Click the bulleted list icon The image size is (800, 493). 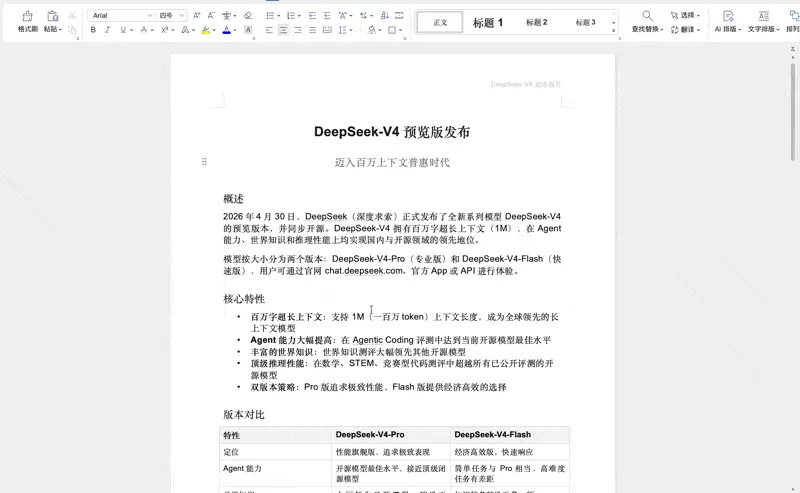click(x=270, y=16)
